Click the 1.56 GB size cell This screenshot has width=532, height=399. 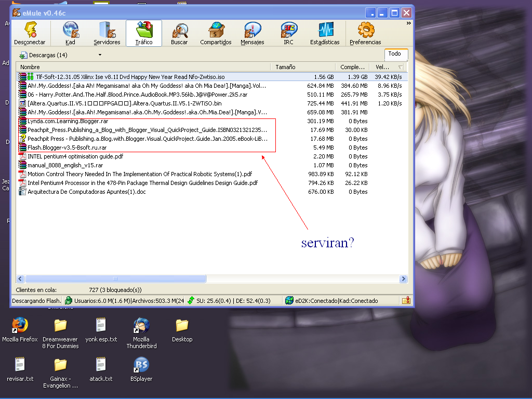click(x=324, y=77)
